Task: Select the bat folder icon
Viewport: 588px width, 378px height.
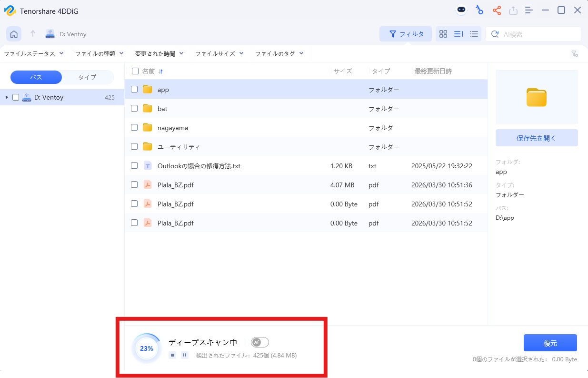Action: (x=148, y=109)
